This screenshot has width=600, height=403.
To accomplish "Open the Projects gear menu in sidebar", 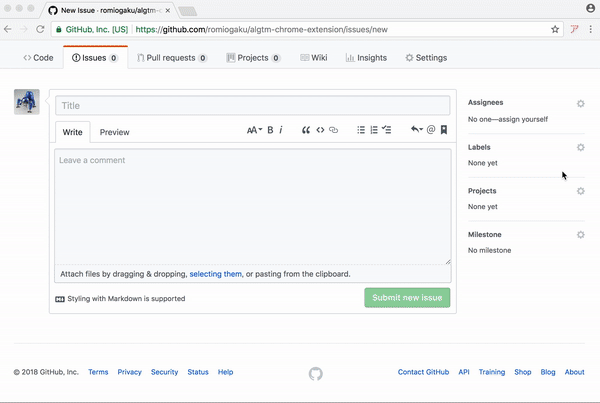I will point(580,191).
